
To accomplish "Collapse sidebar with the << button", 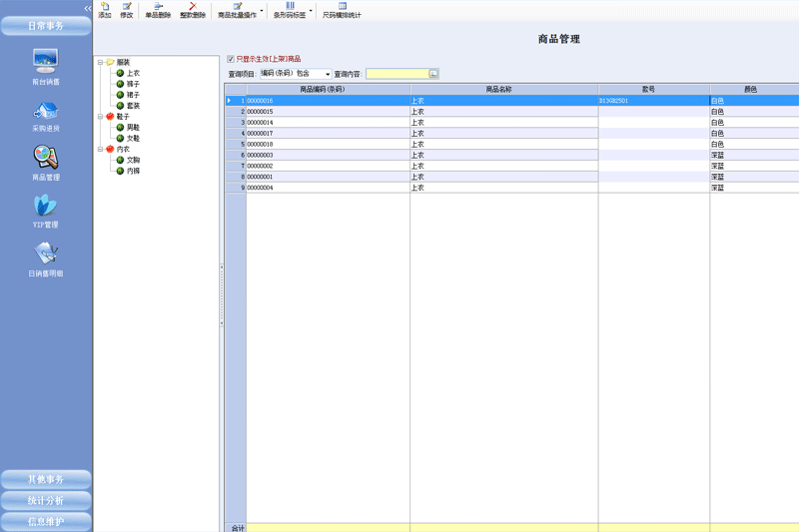I will [87, 8].
